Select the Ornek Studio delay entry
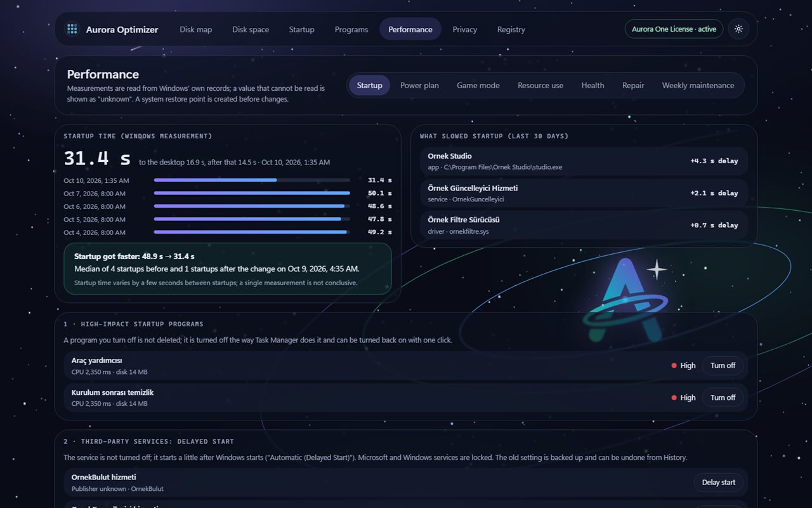 pos(584,161)
